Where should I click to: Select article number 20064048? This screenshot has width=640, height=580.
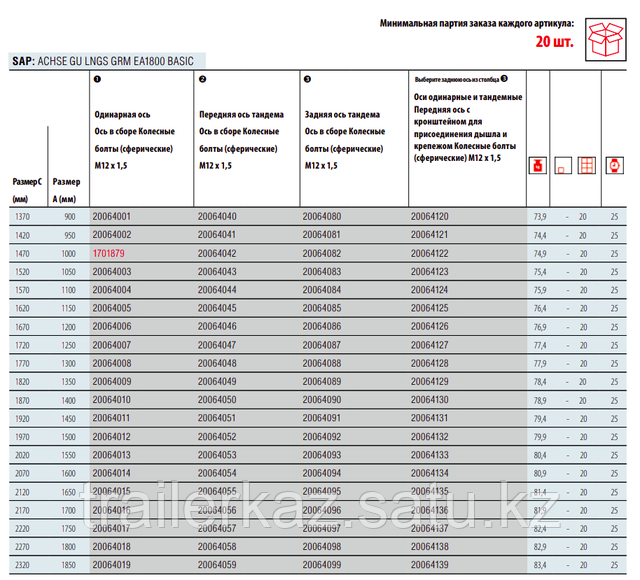click(217, 363)
